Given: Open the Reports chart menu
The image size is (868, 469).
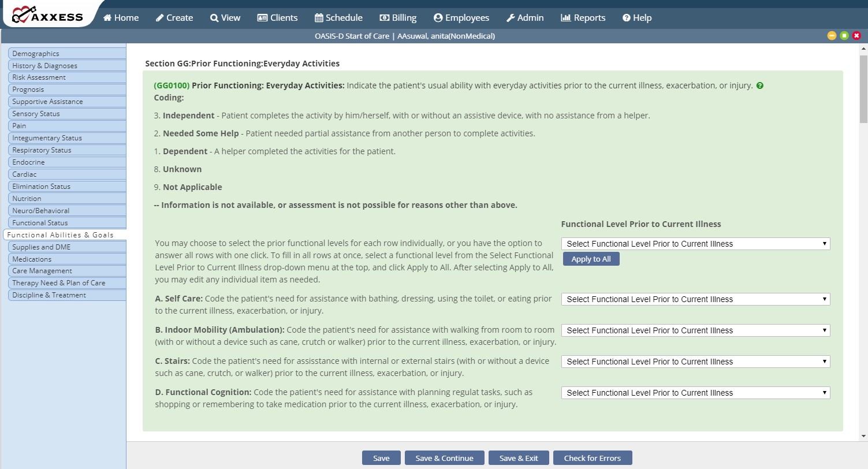Looking at the screenshot, I should point(583,18).
